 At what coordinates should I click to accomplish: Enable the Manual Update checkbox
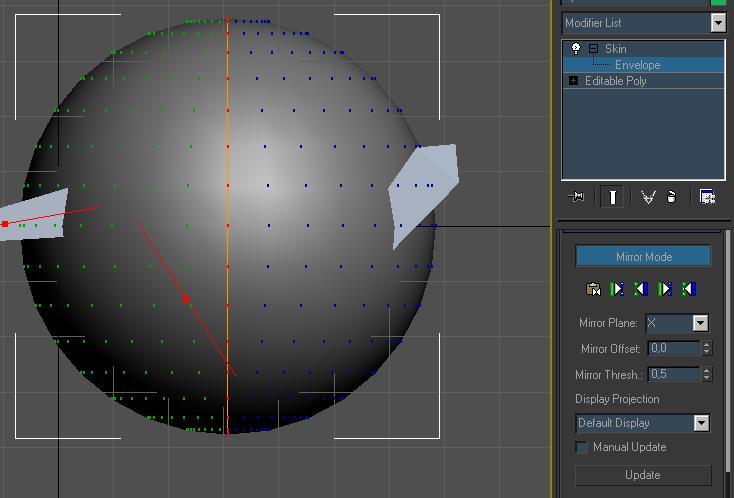pos(581,447)
